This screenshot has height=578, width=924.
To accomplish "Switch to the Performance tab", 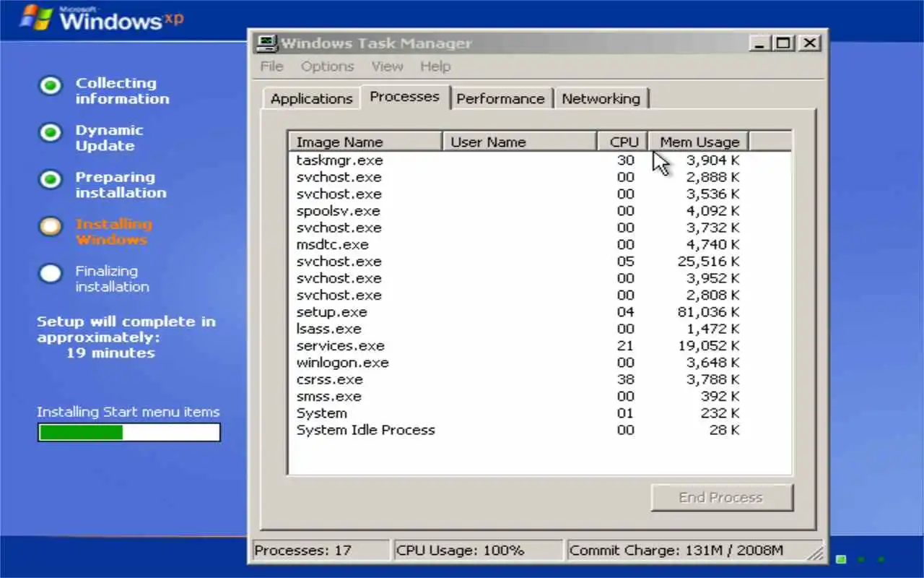I will point(500,99).
